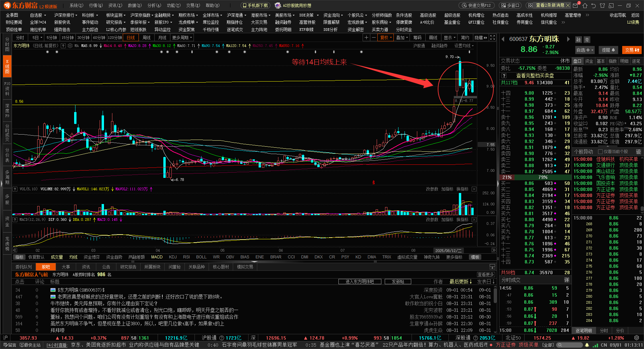Click the 提醒 bell alert button
The image size is (644, 349).
(x=608, y=50)
